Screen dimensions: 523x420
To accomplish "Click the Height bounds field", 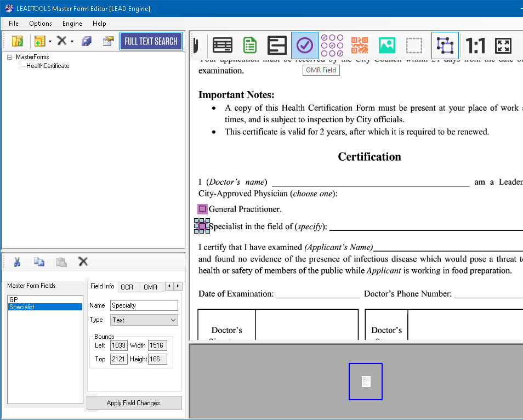I will pos(157,359).
